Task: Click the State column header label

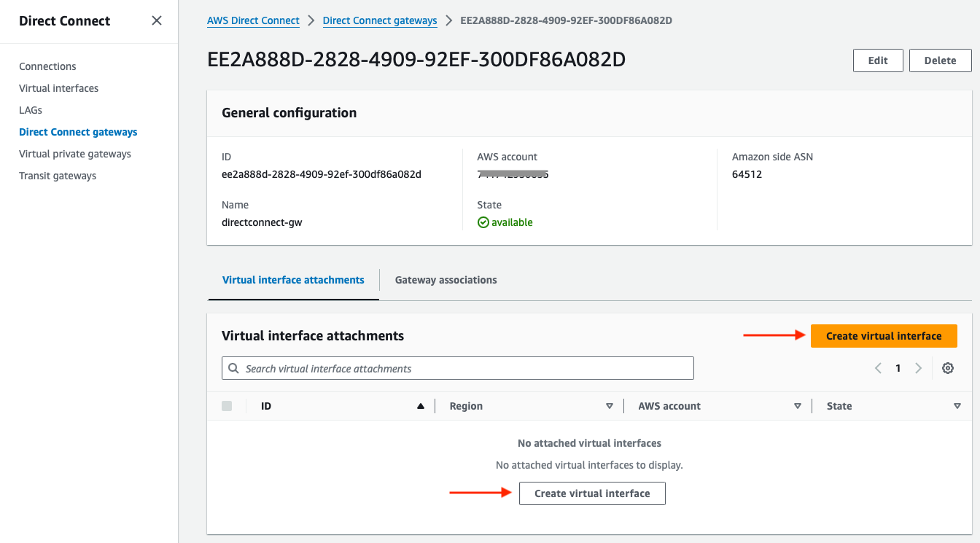Action: (839, 406)
